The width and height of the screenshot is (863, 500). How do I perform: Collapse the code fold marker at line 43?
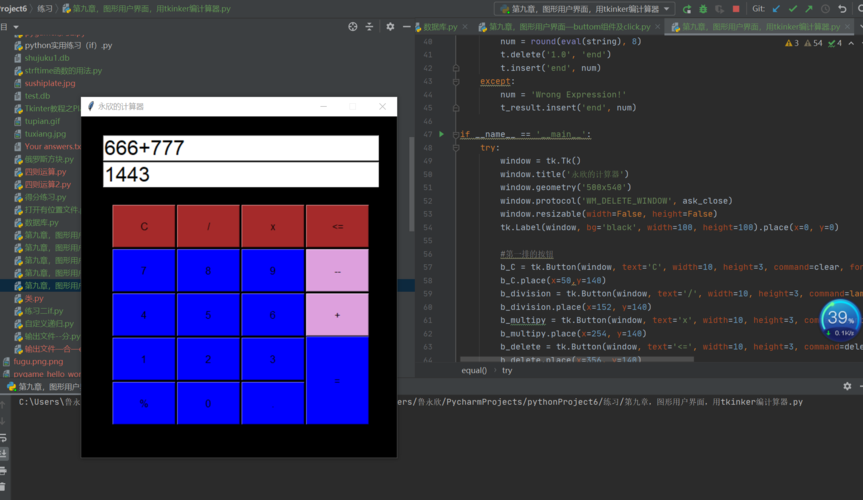coord(456,81)
